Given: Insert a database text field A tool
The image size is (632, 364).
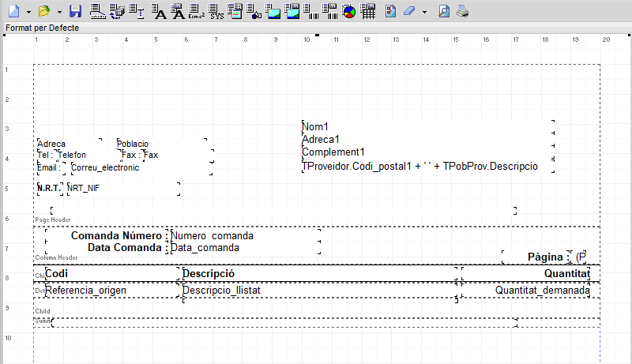Looking at the screenshot, I should click(177, 11).
